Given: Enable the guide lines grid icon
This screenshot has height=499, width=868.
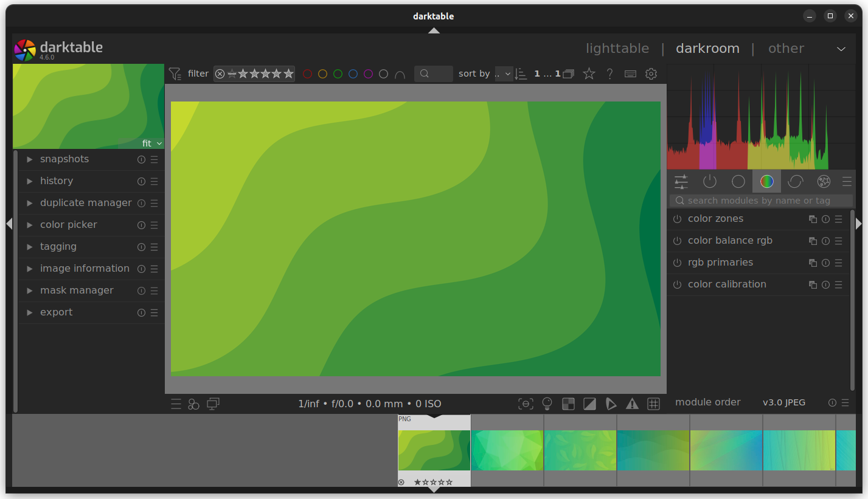Looking at the screenshot, I should 654,403.
